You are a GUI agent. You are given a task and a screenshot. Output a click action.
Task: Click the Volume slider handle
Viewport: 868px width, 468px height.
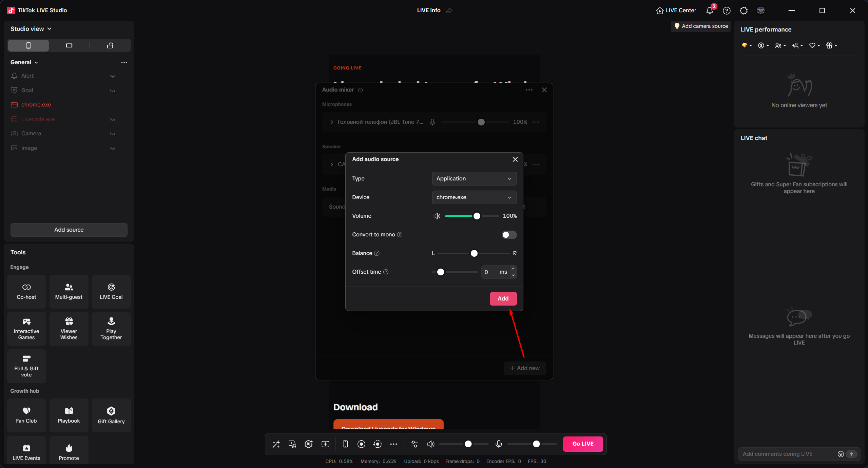click(x=477, y=216)
